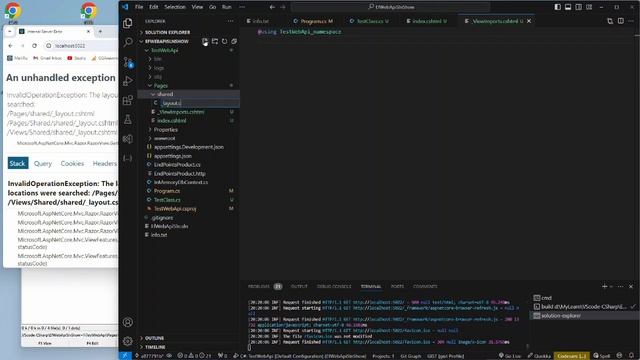Open the Testing flask view
Image resolution: width=640 pixels, height=360 pixels.
[128, 119]
